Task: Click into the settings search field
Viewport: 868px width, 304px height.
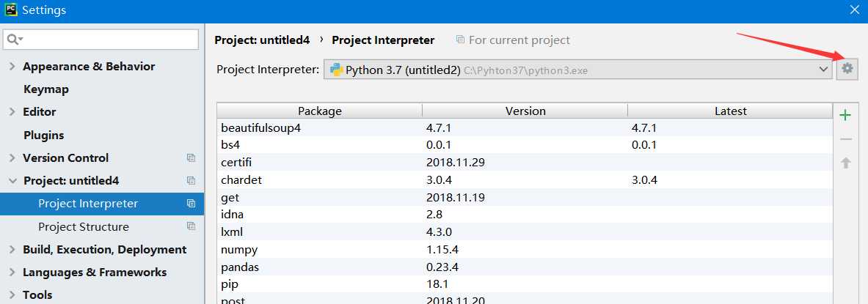Action: tap(101, 40)
